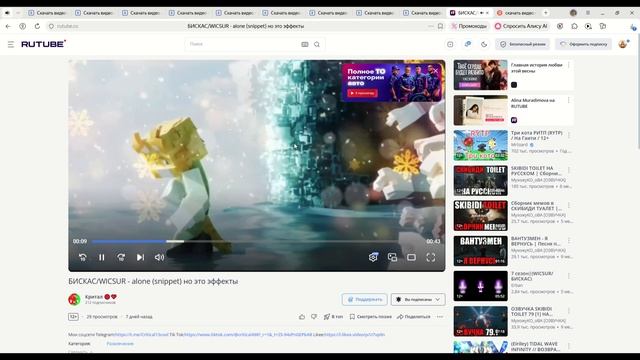Switch to the first Скачать видео browser tab

point(47,13)
